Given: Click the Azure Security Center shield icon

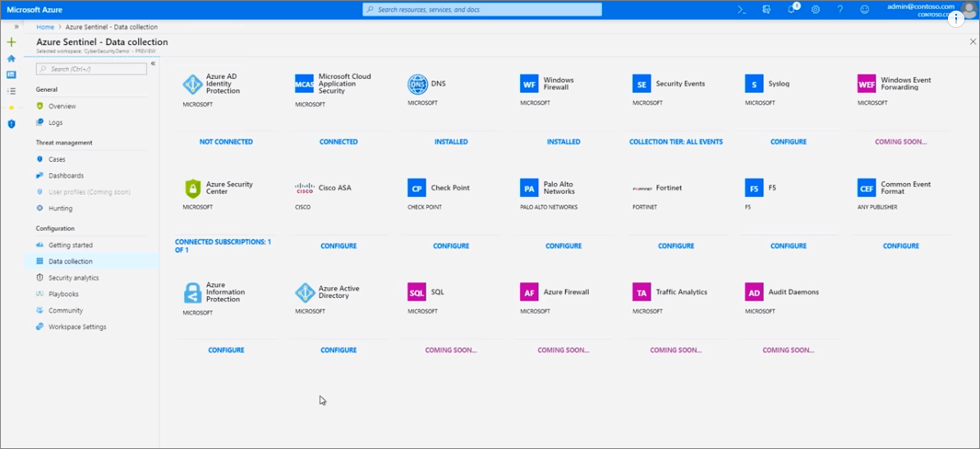Looking at the screenshot, I should tap(192, 188).
